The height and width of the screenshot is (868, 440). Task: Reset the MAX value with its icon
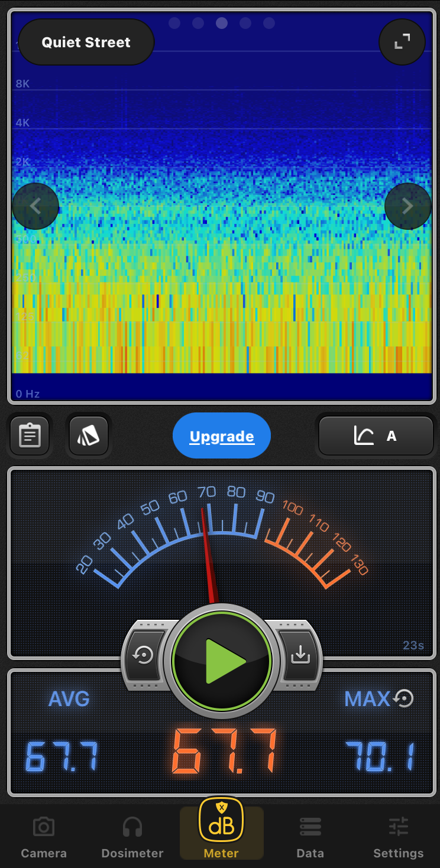[x=403, y=698]
